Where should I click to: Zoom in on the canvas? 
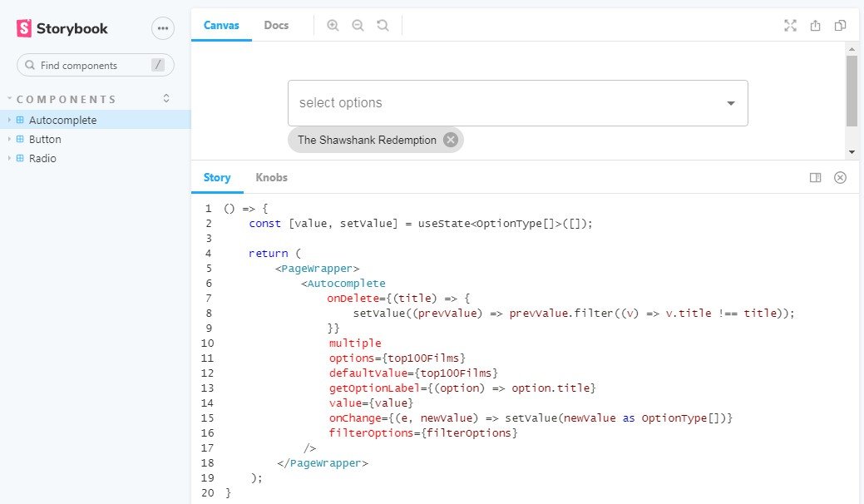[x=333, y=25]
